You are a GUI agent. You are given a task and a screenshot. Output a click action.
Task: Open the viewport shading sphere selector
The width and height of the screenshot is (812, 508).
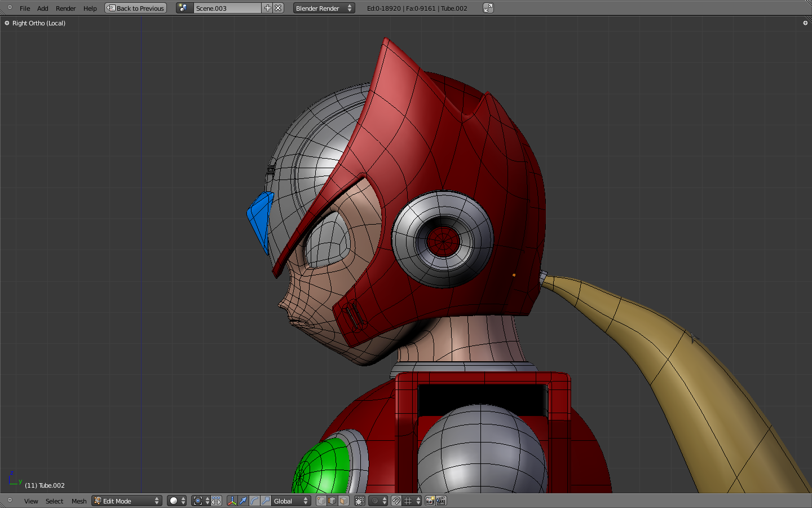tap(177, 501)
